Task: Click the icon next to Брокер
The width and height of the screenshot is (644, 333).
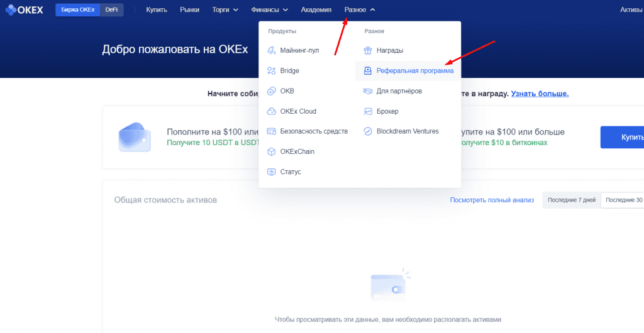Action: click(x=367, y=111)
